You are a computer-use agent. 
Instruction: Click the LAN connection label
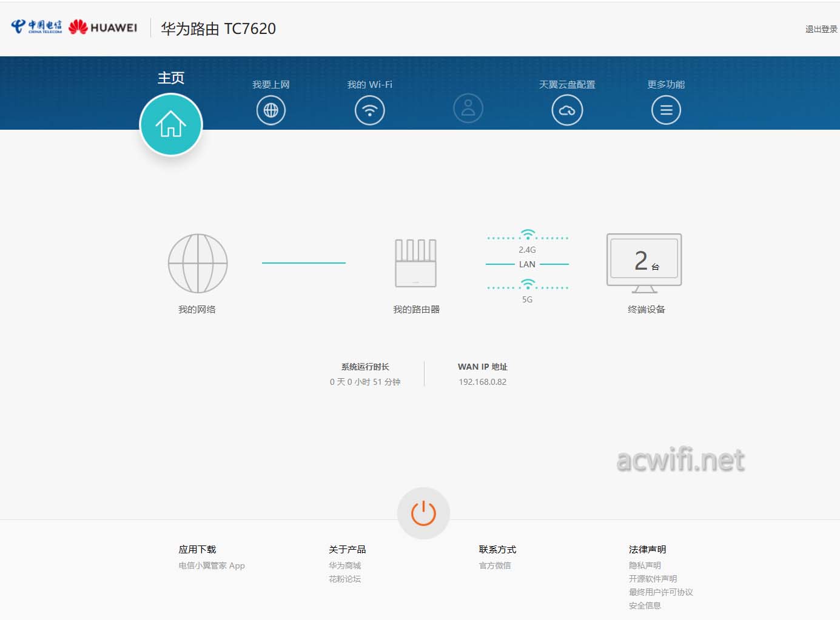click(x=527, y=264)
